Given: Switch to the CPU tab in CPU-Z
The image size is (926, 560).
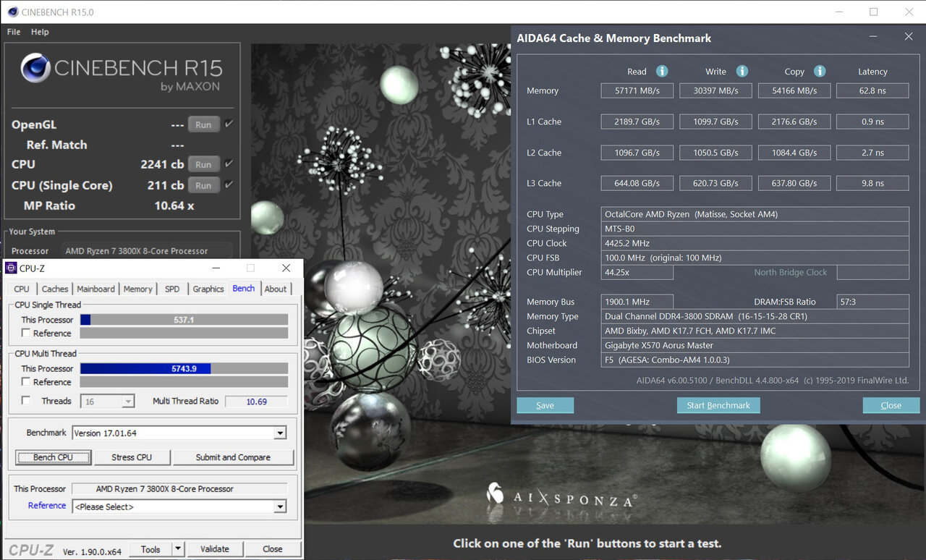Looking at the screenshot, I should click(22, 289).
